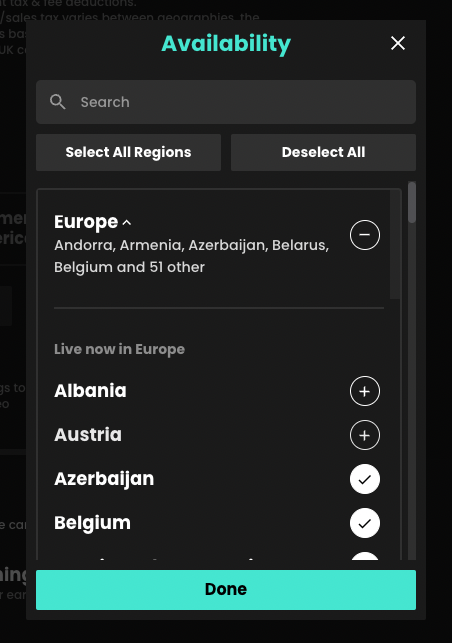
Task: Focus the Search input field
Action: click(x=226, y=102)
